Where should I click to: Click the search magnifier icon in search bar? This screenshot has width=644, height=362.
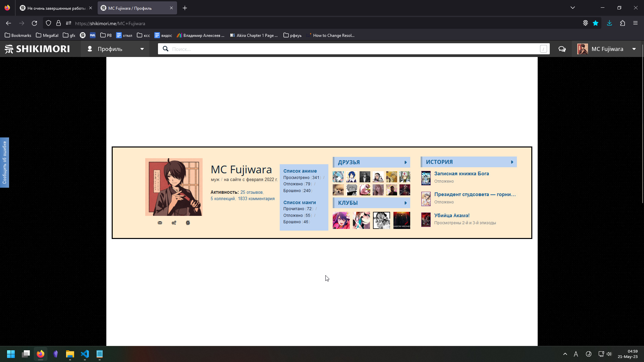pyautogui.click(x=166, y=49)
